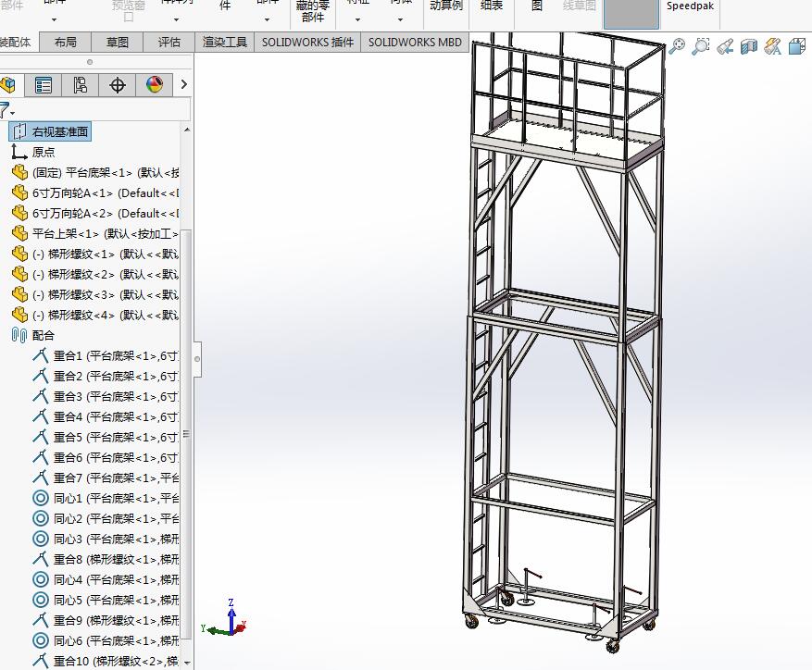Image resolution: width=812 pixels, height=670 pixels.
Task: Select mate 重合9 in the tree
Action: click(x=106, y=620)
